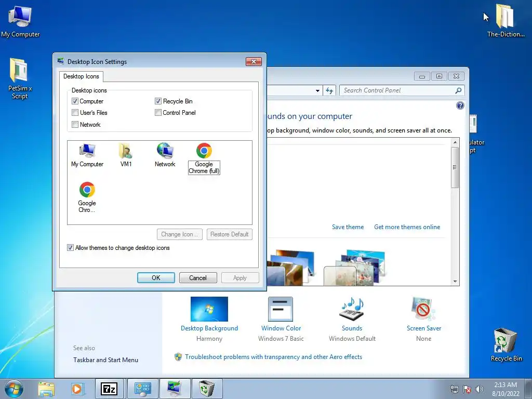
Task: Select The-Diction... folder on the desktop
Action: coord(506,21)
